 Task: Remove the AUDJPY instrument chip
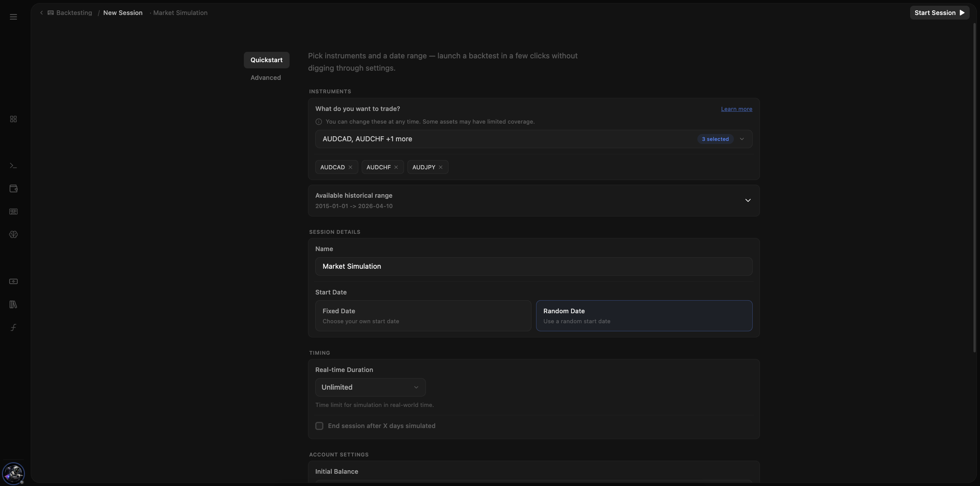coord(440,167)
